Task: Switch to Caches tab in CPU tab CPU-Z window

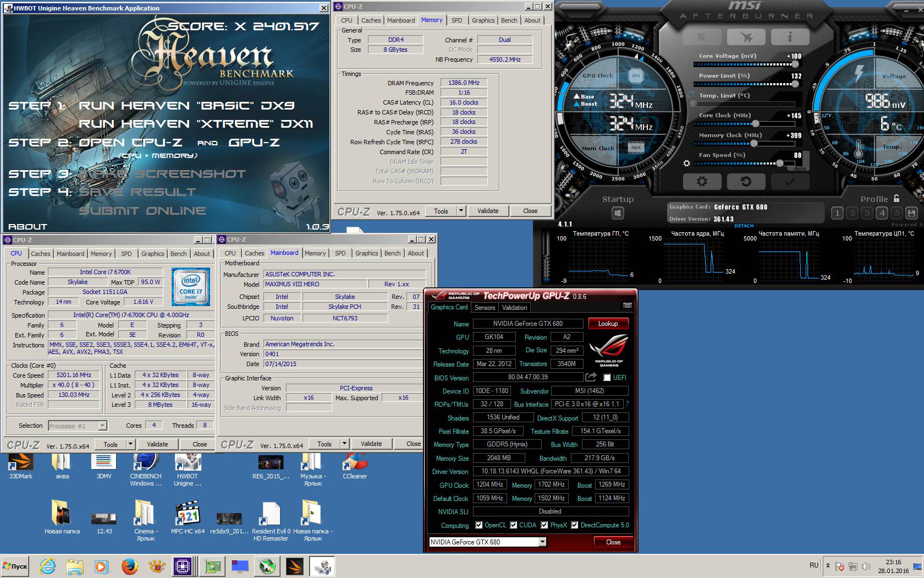Action: pyautogui.click(x=40, y=254)
